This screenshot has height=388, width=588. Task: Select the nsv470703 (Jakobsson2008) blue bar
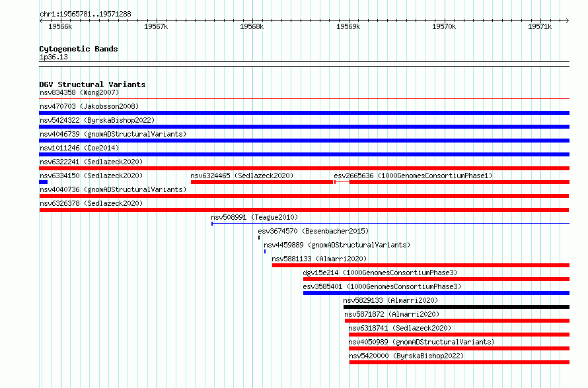(304, 113)
